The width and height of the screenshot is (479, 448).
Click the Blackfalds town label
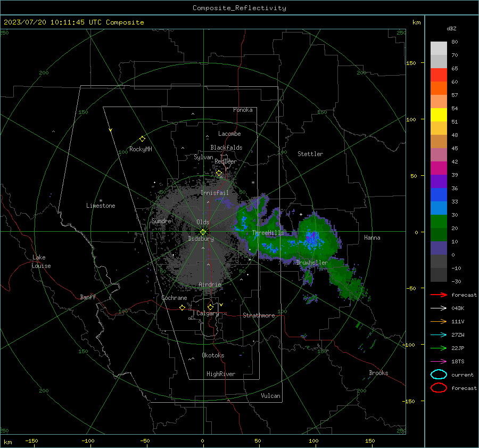(226, 148)
